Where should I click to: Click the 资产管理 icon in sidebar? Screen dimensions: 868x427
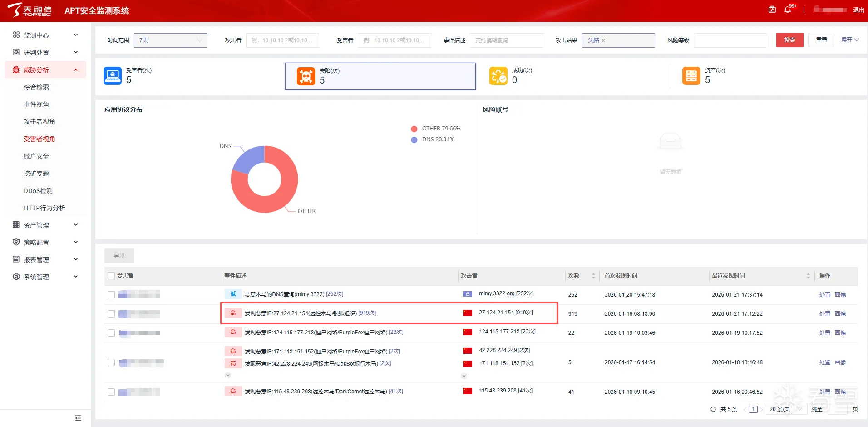tap(16, 225)
